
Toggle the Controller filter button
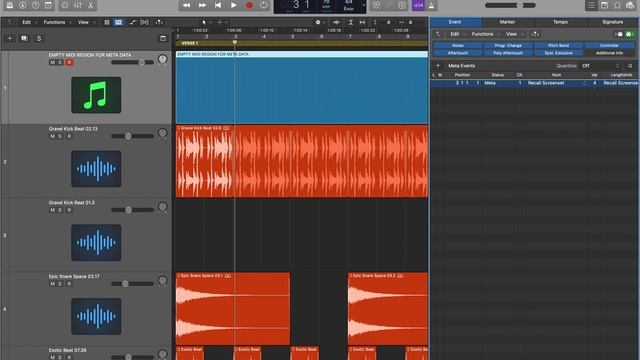pyautogui.click(x=609, y=45)
